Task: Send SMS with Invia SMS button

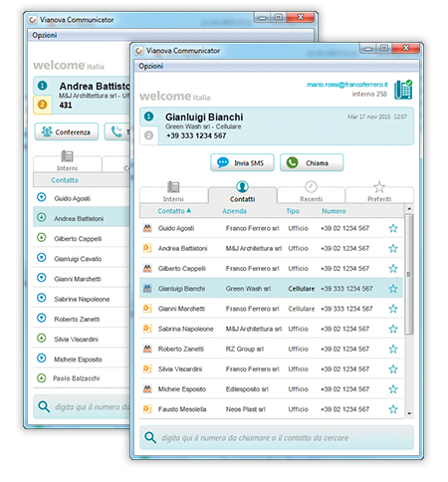Action: click(242, 162)
